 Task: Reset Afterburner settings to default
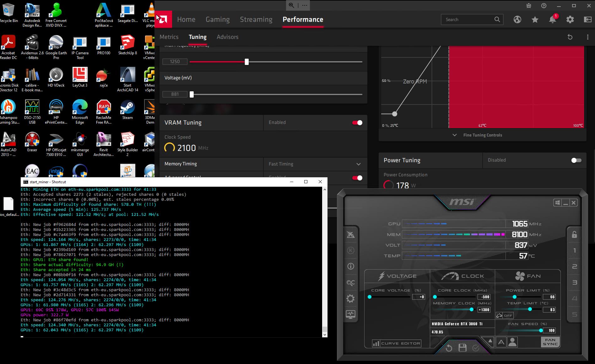pos(449,348)
